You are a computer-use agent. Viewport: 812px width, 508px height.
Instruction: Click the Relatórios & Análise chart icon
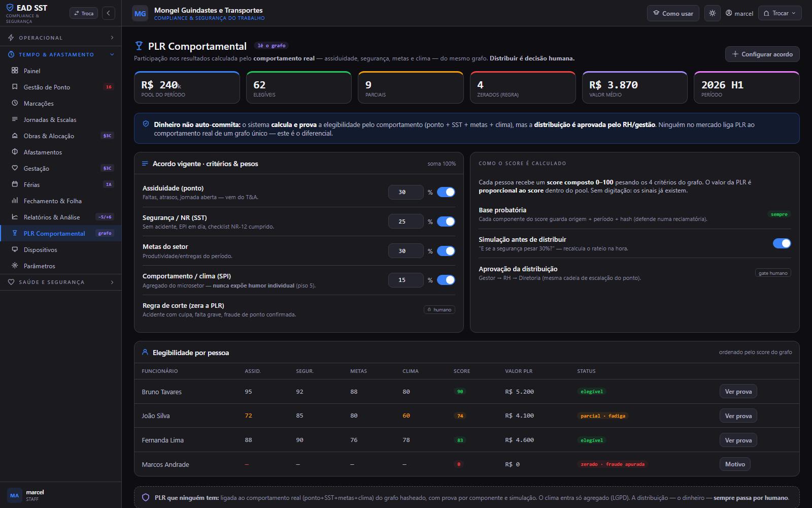coord(15,217)
